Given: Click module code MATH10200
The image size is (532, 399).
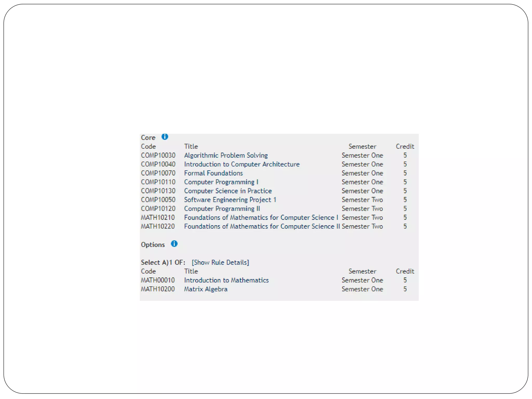Looking at the screenshot, I should (x=158, y=289).
